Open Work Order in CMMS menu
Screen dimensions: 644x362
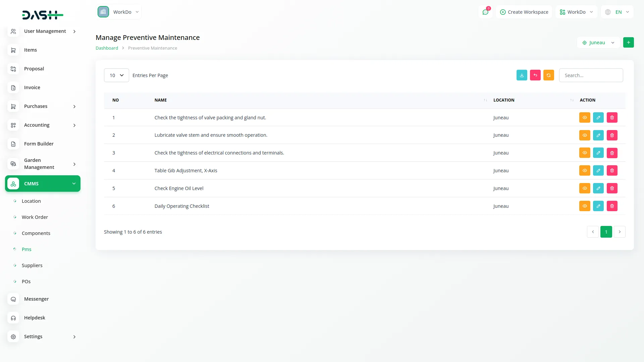35,217
